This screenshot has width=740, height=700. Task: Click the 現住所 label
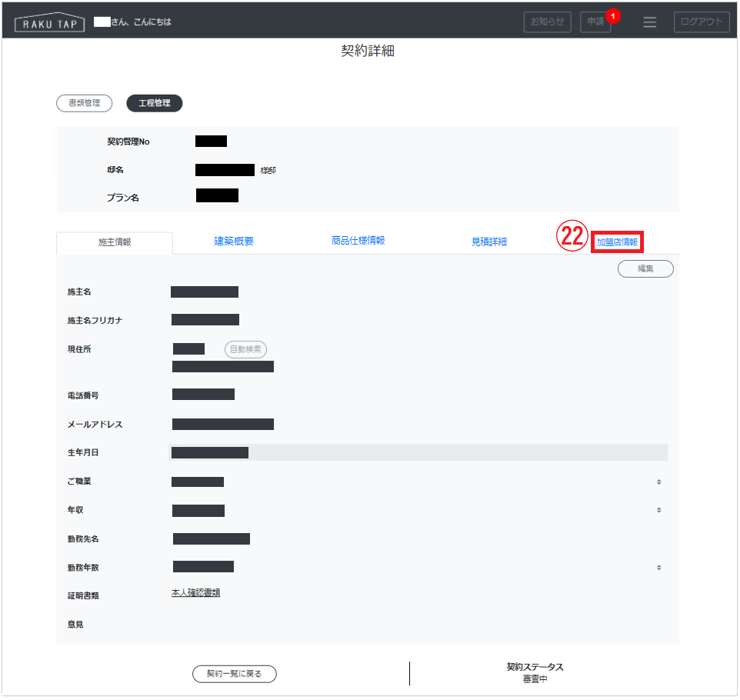79,349
